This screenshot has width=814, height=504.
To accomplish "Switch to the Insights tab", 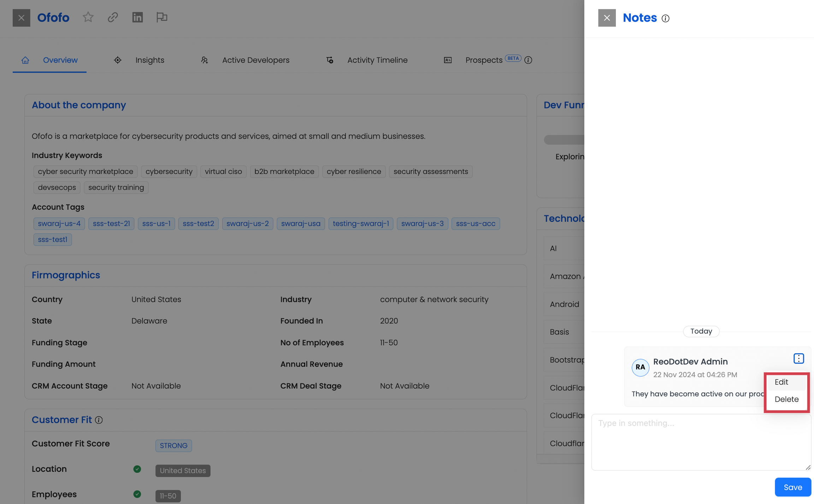I will coord(149,60).
